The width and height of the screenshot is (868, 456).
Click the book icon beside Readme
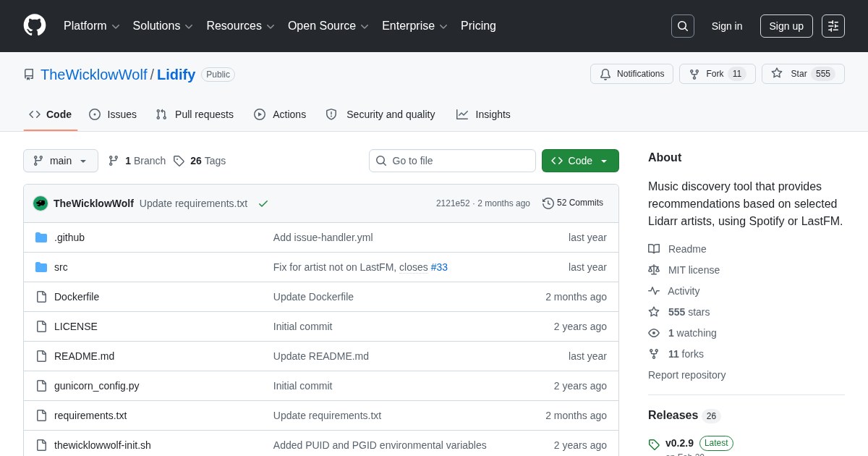pos(654,249)
